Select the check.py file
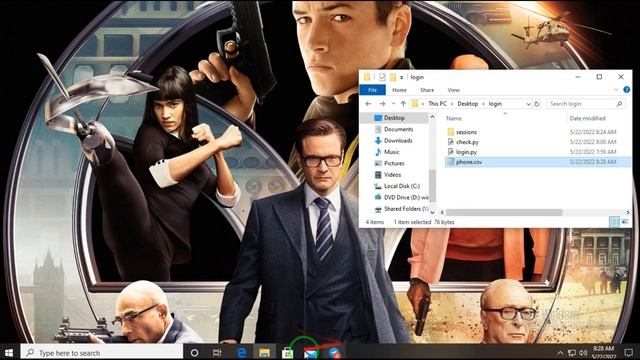Image resolution: width=640 pixels, height=360 pixels. [x=467, y=142]
